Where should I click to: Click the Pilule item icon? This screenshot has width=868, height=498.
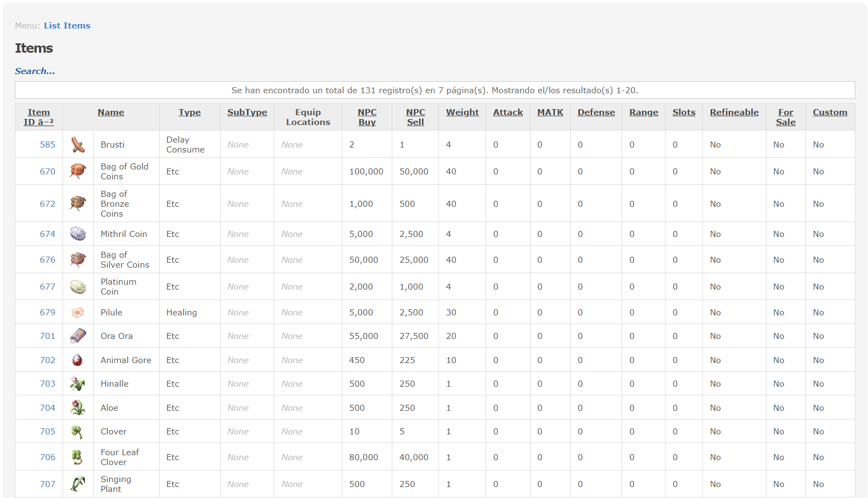click(78, 312)
